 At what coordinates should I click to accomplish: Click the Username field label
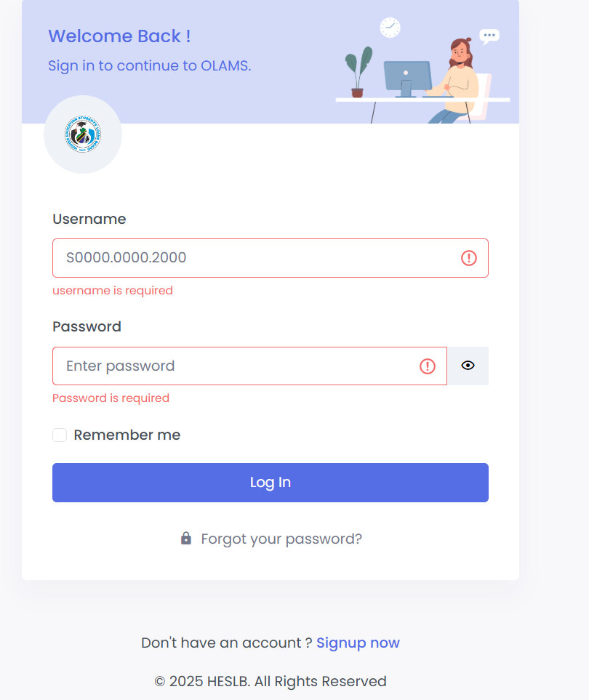tap(89, 219)
